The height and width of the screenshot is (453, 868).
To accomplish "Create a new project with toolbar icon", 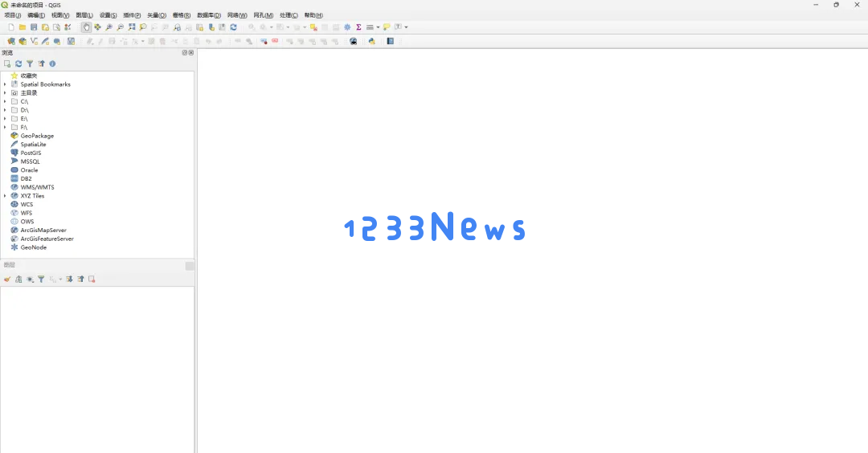I will [11, 27].
